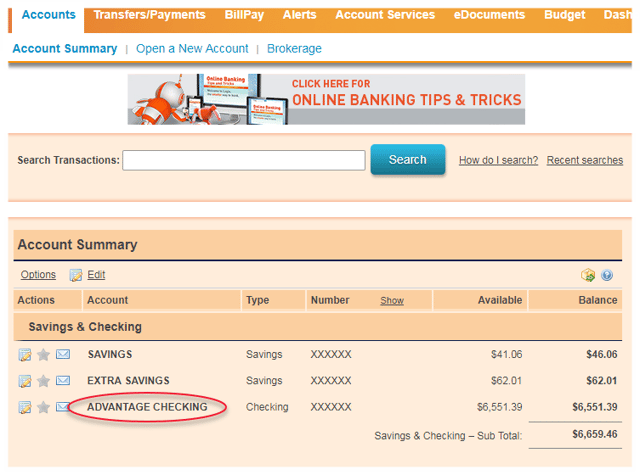Click the notepad icon beside Edit
This screenshot has height=475, width=640.
pyautogui.click(x=76, y=275)
